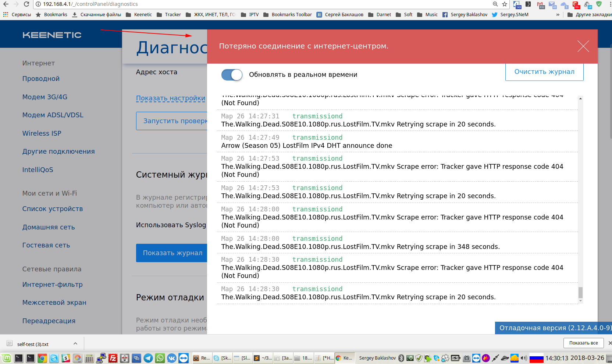Open the Music bookmarks folder
The width and height of the screenshot is (612, 364).
(427, 15)
